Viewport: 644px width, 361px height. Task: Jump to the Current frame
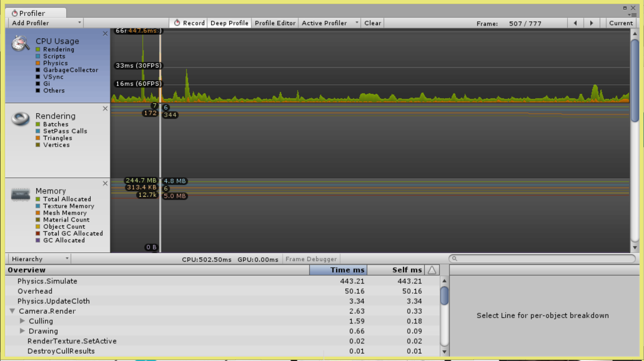pos(621,23)
